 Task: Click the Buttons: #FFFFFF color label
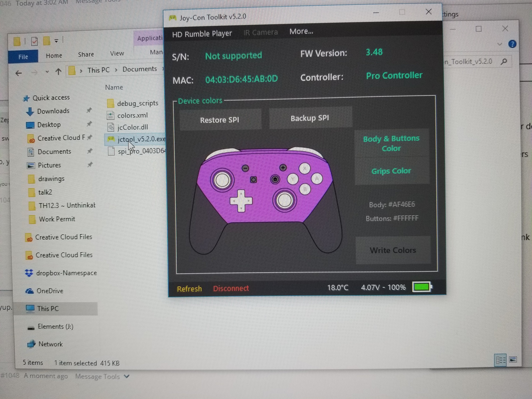[x=392, y=218]
